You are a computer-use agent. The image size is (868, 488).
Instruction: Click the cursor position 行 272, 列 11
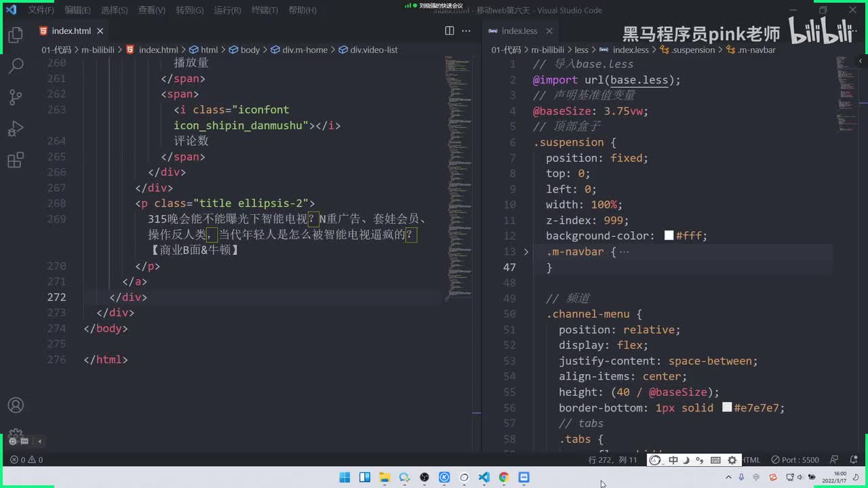[613, 460]
